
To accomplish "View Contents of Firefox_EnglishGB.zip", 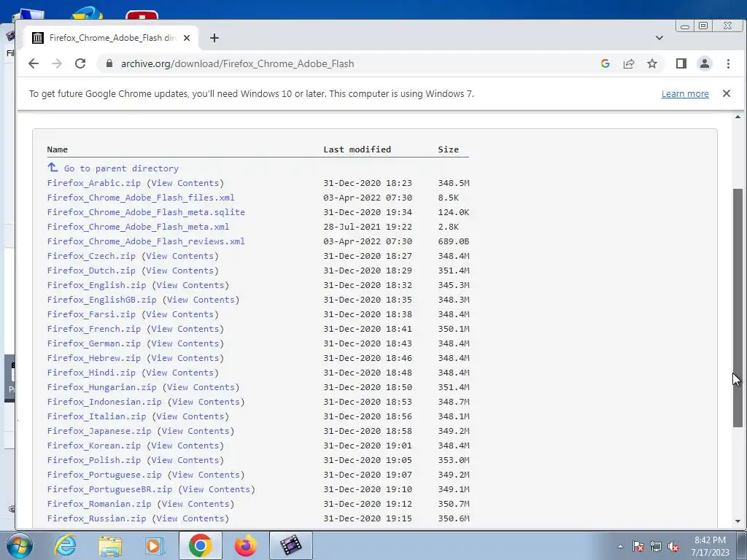I will tap(201, 300).
